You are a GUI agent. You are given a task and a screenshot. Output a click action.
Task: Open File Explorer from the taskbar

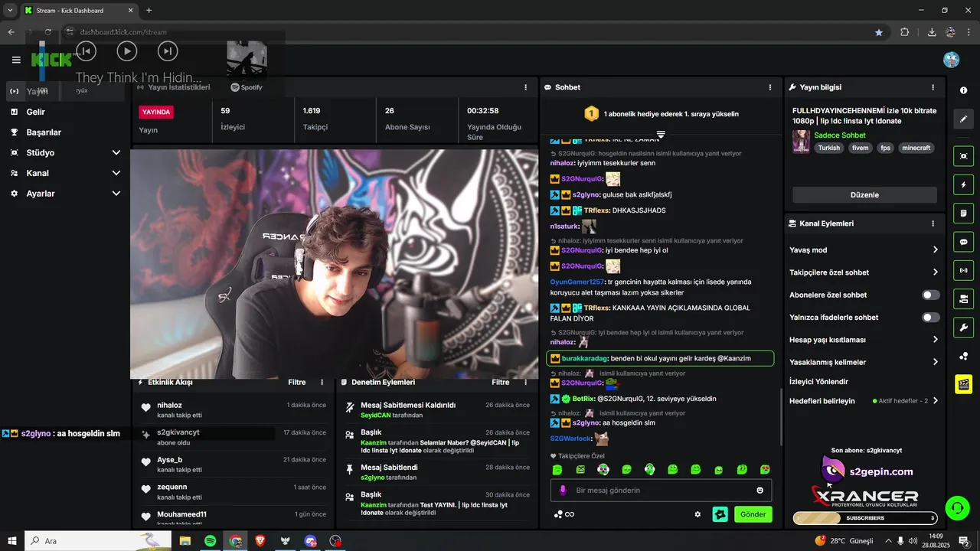[185, 541]
